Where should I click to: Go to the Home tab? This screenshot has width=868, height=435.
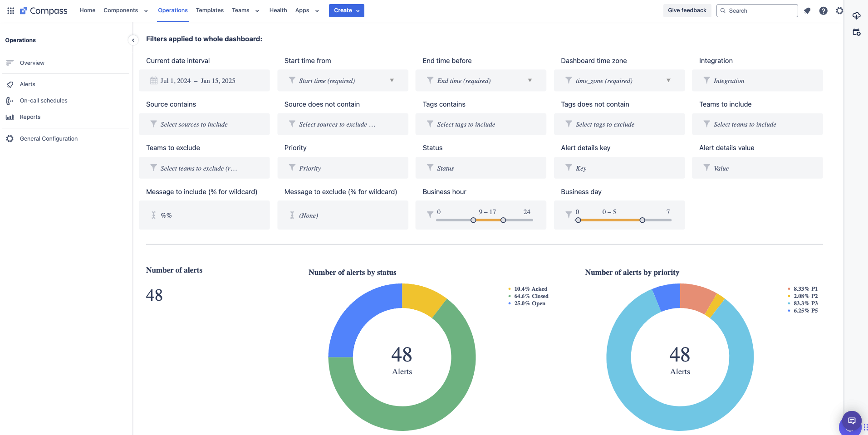click(x=88, y=10)
